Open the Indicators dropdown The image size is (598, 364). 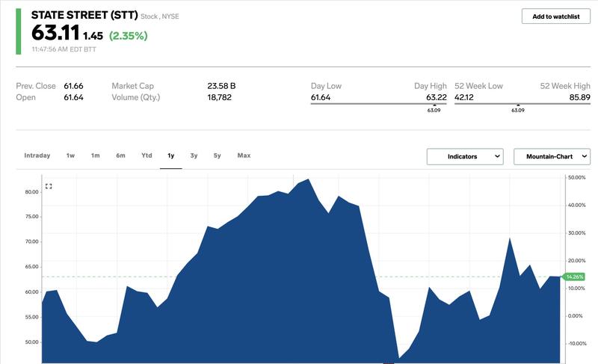(465, 157)
